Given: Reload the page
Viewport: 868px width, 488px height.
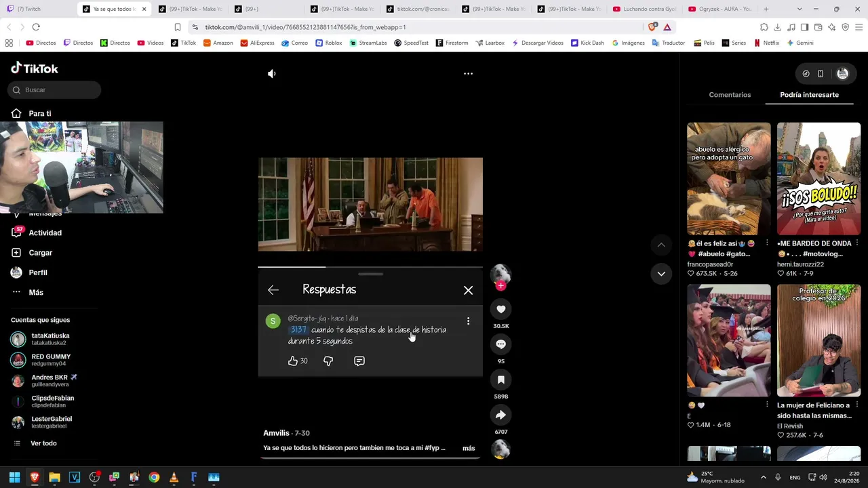Looking at the screenshot, I should click(36, 27).
